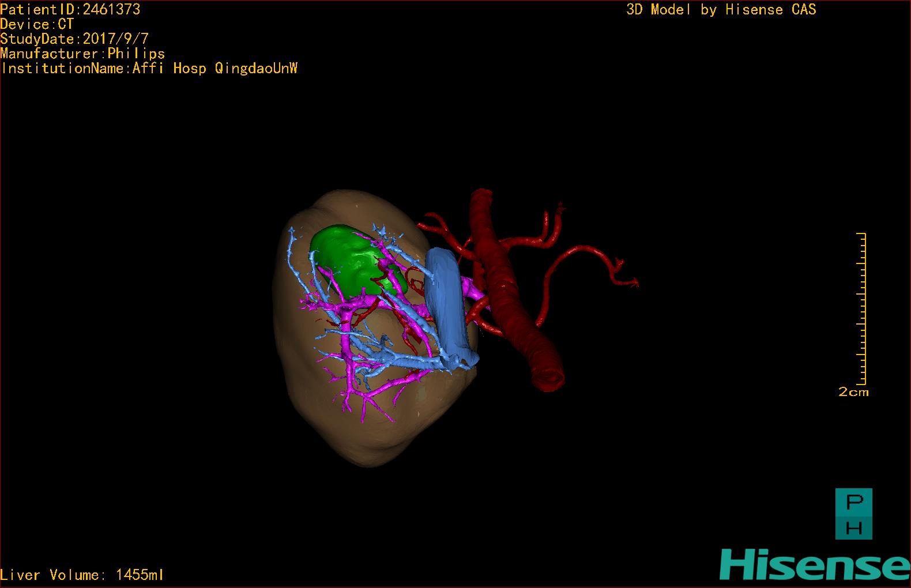Viewport: 911px width, 588px height.
Task: Click the '3D Model by Hisense CAS' title
Action: (x=721, y=9)
